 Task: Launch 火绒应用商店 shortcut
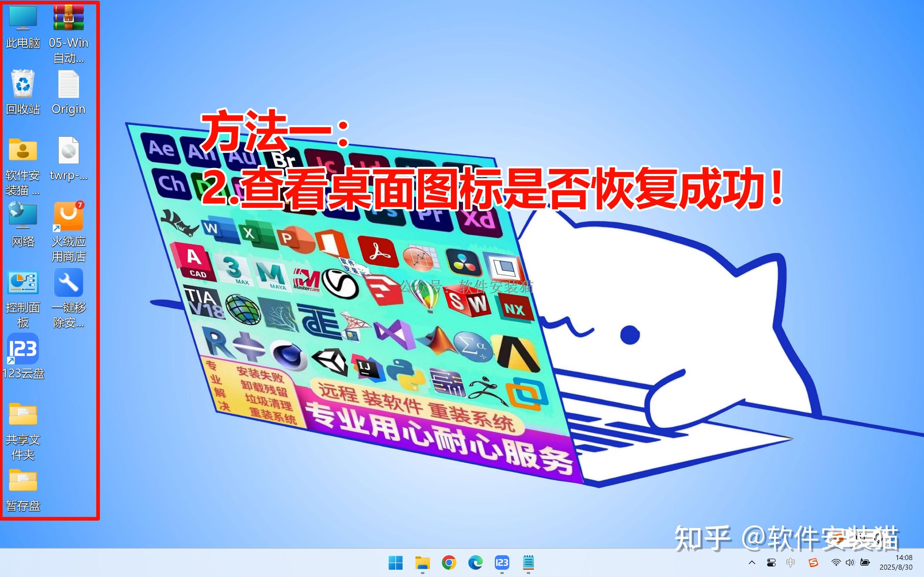point(68,217)
